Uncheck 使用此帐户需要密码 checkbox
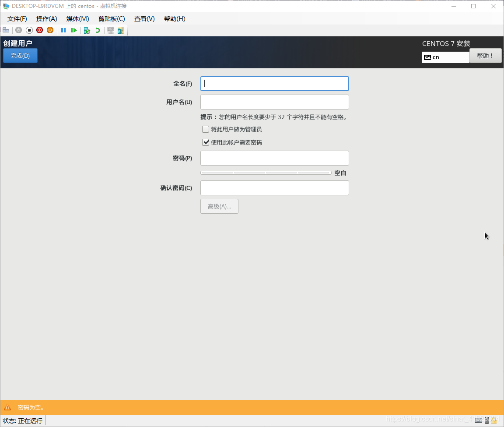The height and width of the screenshot is (427, 504). (x=205, y=142)
